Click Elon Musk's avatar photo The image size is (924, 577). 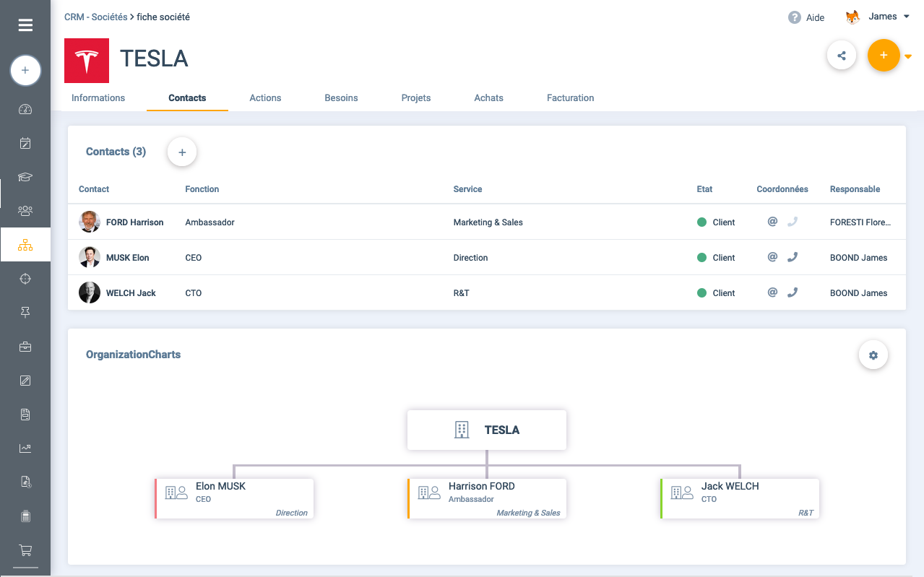click(x=90, y=257)
